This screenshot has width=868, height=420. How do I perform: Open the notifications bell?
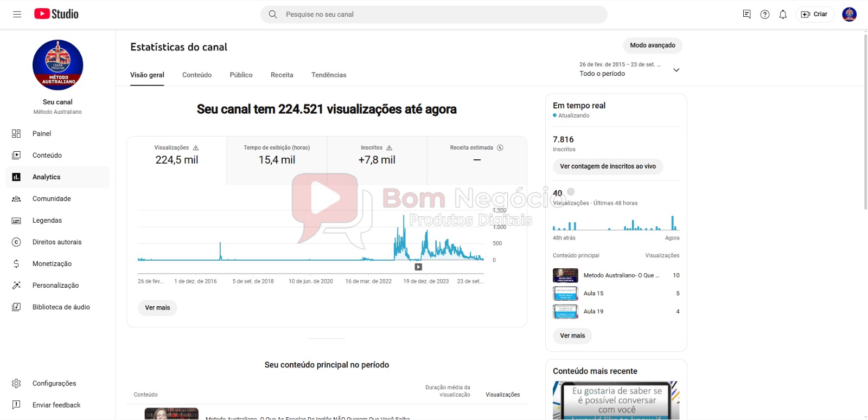coord(783,15)
